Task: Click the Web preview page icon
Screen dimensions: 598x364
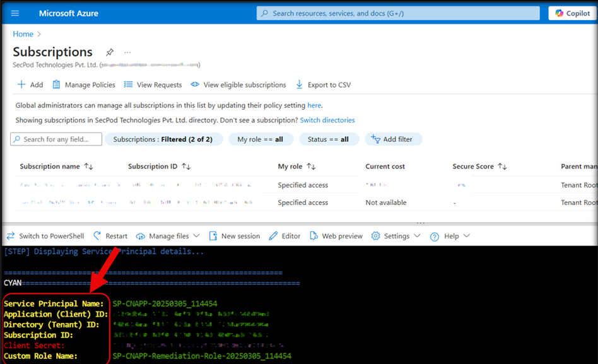Action: pos(314,236)
